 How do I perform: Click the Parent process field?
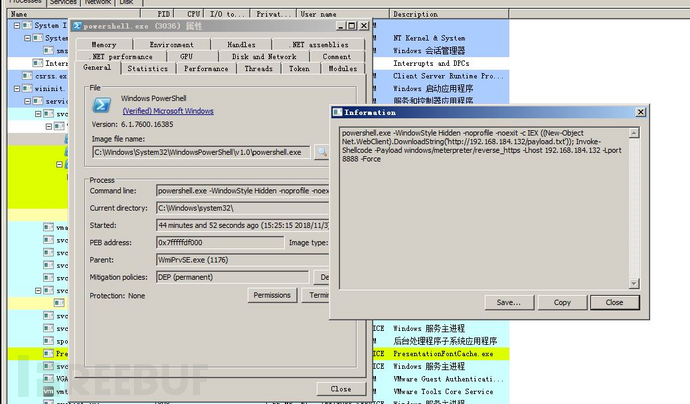click(242, 260)
